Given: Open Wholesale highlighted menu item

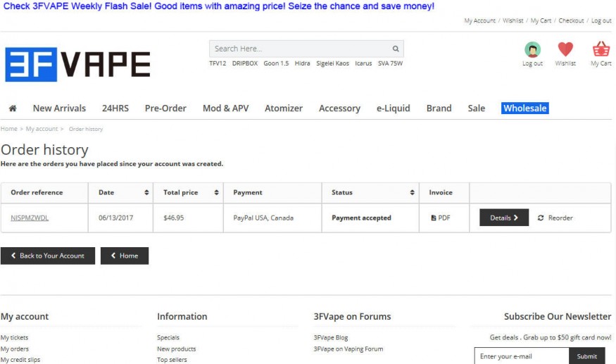Looking at the screenshot, I should click(525, 108).
